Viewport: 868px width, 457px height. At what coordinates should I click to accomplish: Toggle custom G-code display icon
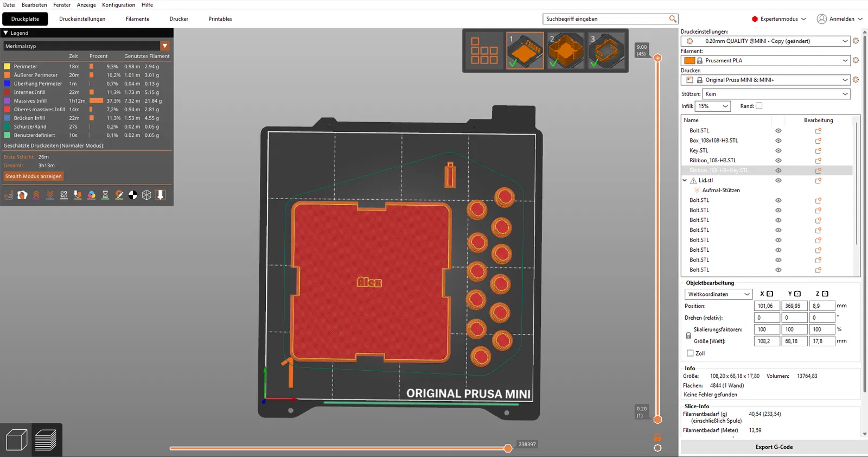coord(119,195)
